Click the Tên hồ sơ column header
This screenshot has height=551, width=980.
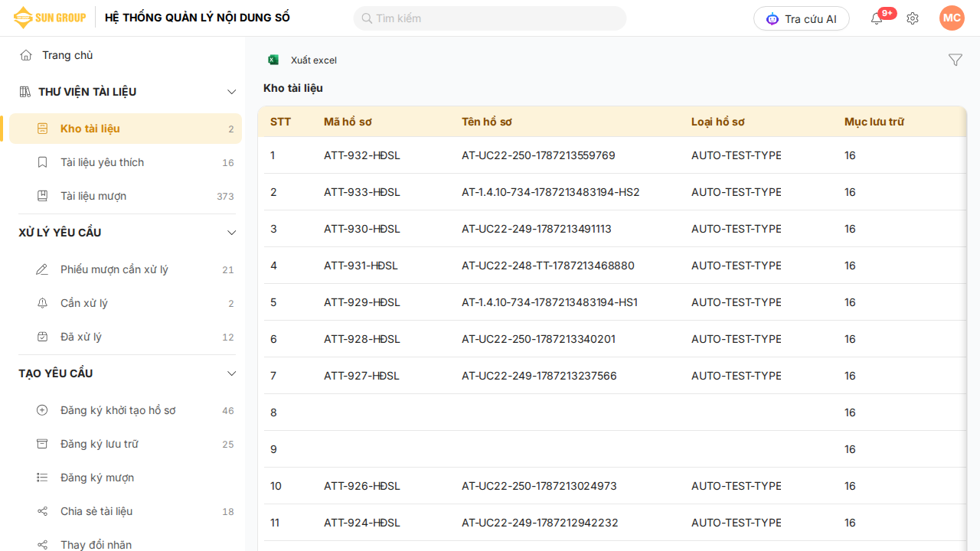click(x=487, y=122)
